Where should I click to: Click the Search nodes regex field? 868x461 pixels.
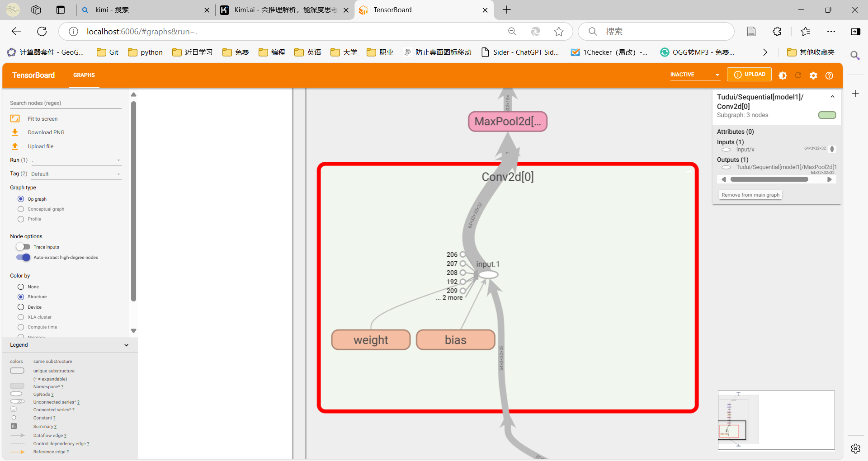pyautogui.click(x=66, y=103)
